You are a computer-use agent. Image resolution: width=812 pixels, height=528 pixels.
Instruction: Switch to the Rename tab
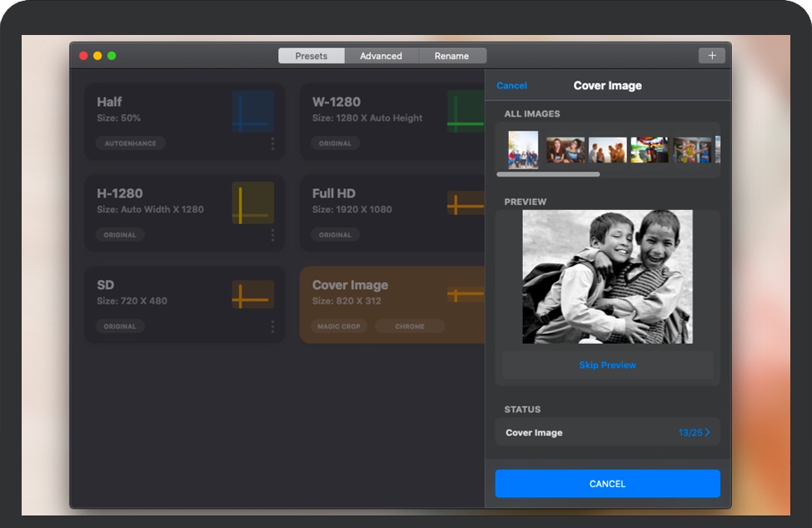pos(451,56)
